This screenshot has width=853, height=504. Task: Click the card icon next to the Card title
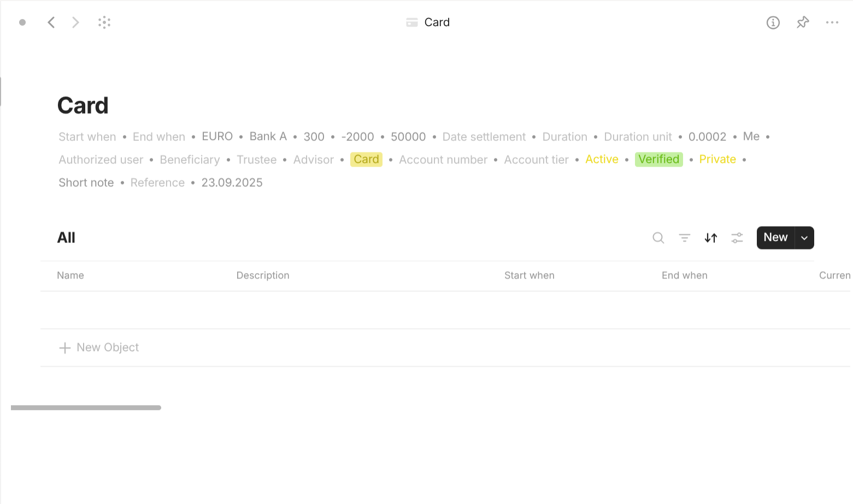[411, 22]
